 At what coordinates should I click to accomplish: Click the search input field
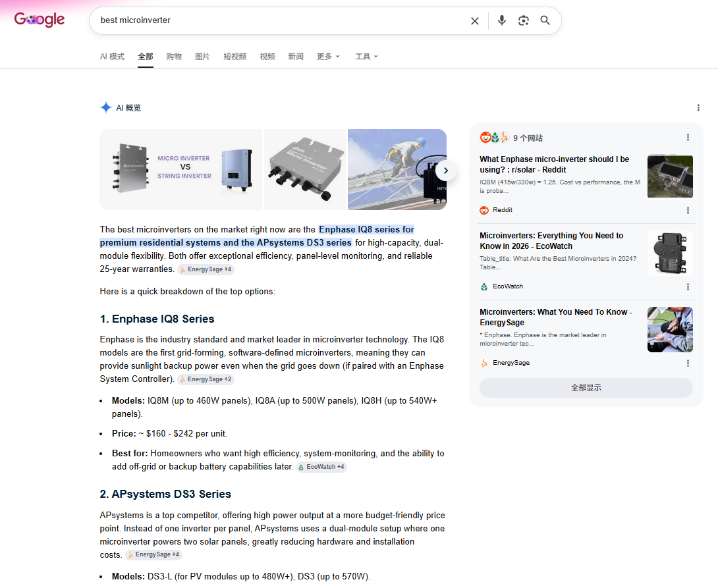coord(279,20)
